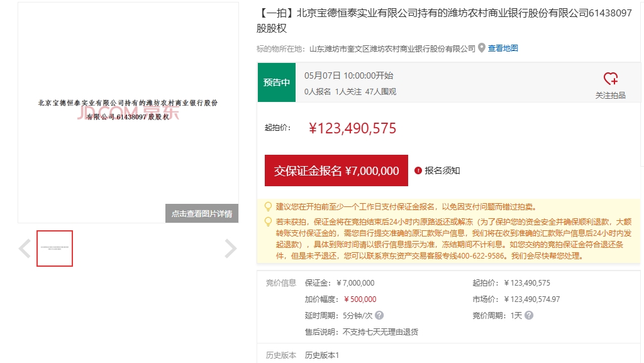
Task: Click the 关注拍品 label
Action: pyautogui.click(x=610, y=95)
